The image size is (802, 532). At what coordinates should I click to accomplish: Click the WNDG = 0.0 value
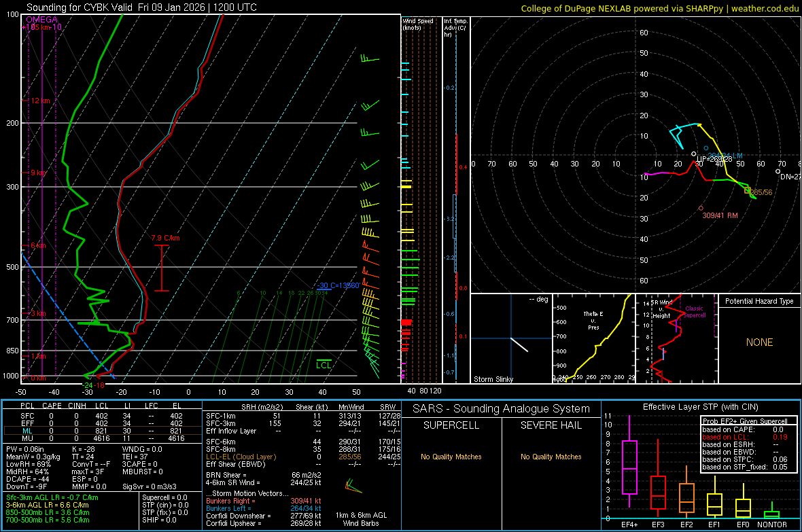point(142,449)
